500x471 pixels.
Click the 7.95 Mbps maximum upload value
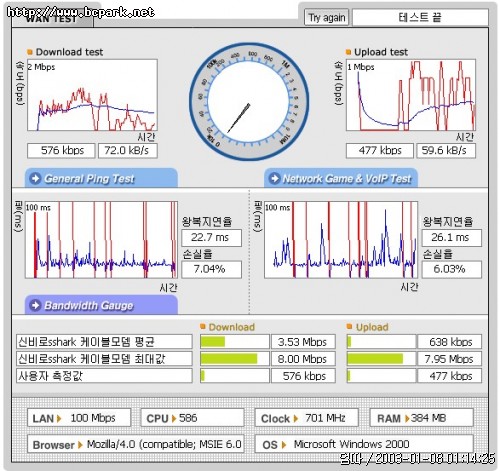450,359
